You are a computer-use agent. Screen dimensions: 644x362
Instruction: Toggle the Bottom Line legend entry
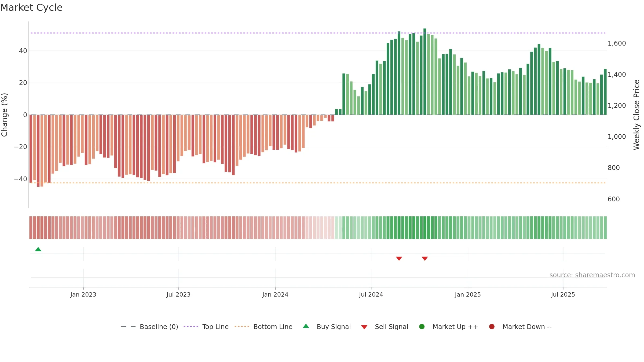click(x=264, y=327)
